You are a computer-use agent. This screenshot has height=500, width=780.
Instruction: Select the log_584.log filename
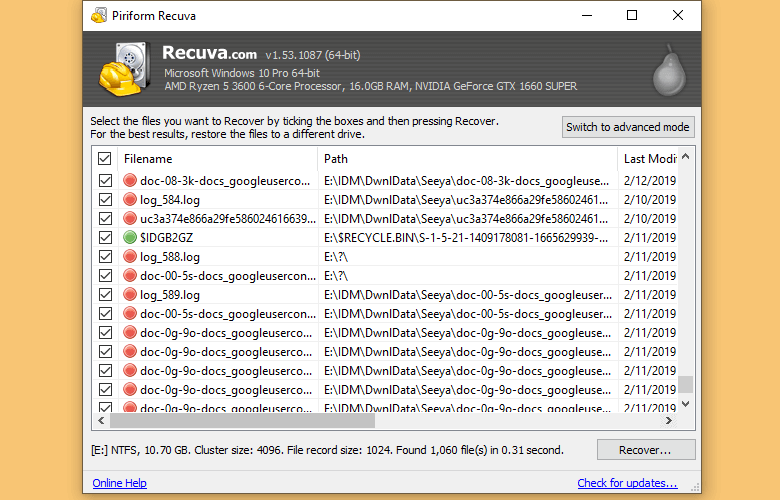tap(170, 200)
